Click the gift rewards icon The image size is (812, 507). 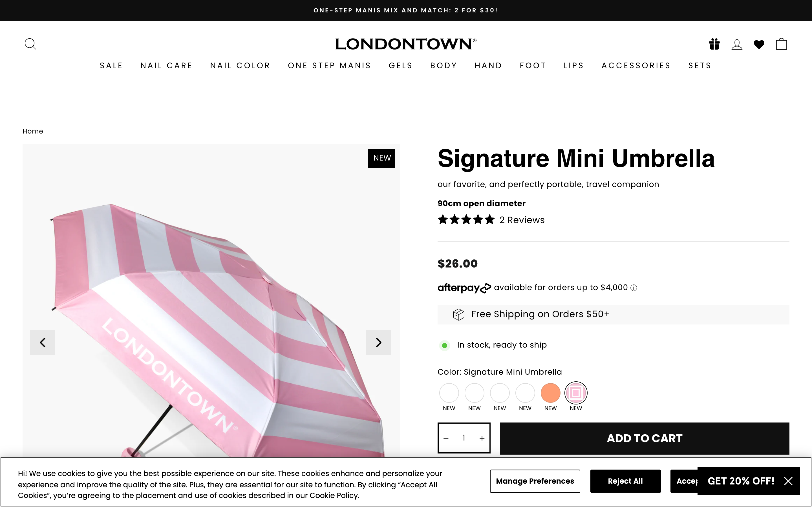[x=714, y=44]
